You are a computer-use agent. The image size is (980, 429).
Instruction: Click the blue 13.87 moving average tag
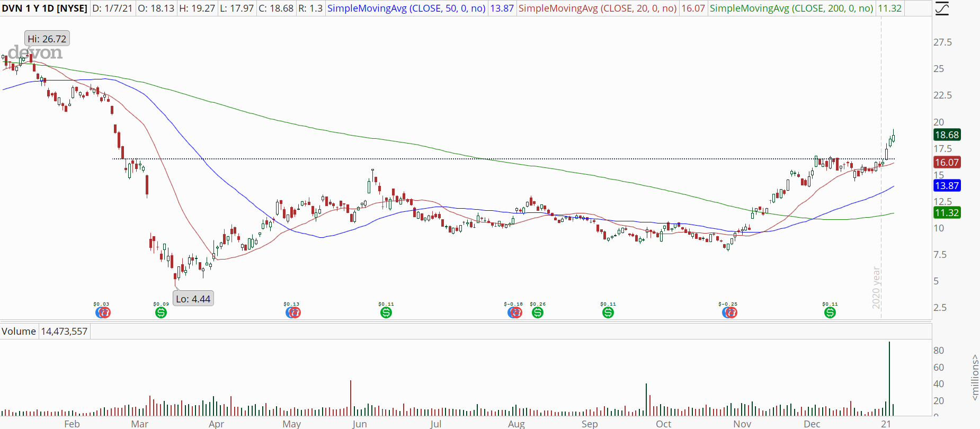pos(947,186)
